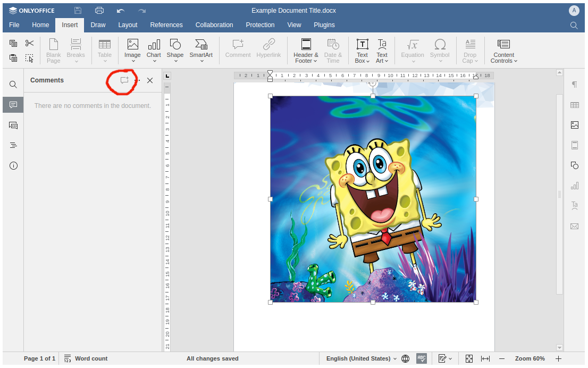Save the document using the title bar icon
Screen dimensions: 588x368
click(78, 11)
